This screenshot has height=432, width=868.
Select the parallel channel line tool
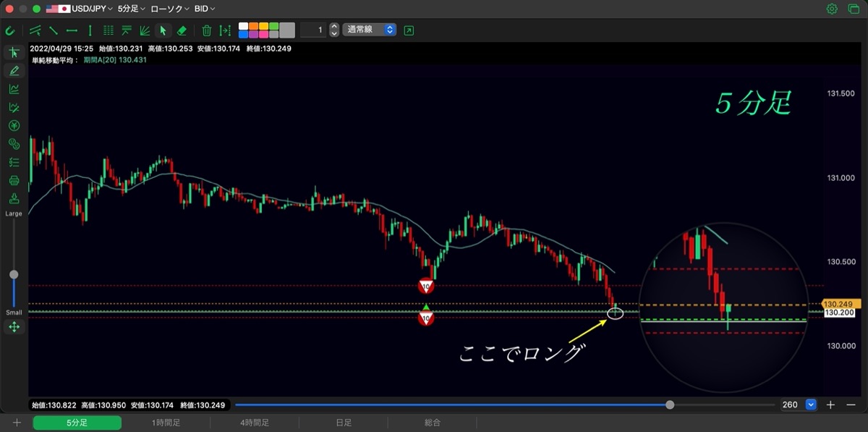(35, 30)
